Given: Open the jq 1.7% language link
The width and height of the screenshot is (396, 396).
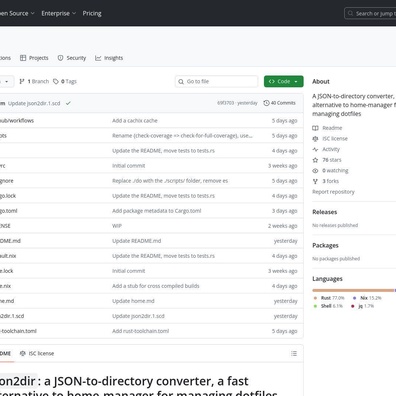Looking at the screenshot, I should click(x=366, y=306).
